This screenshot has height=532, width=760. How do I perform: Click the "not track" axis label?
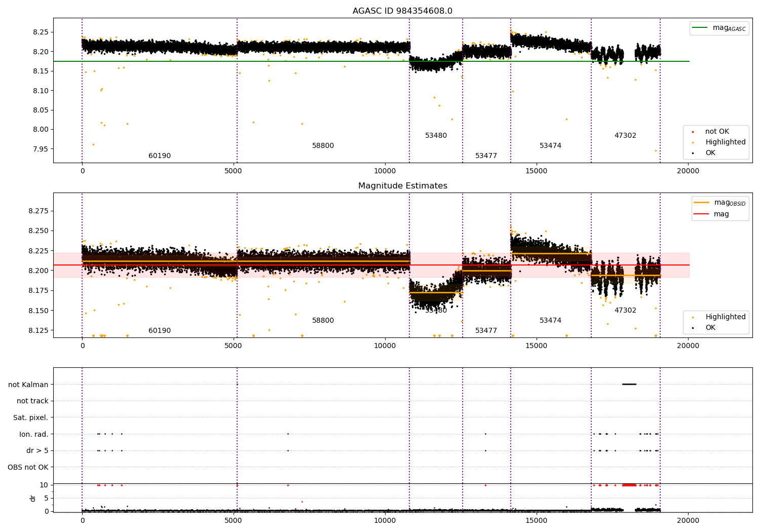point(32,401)
